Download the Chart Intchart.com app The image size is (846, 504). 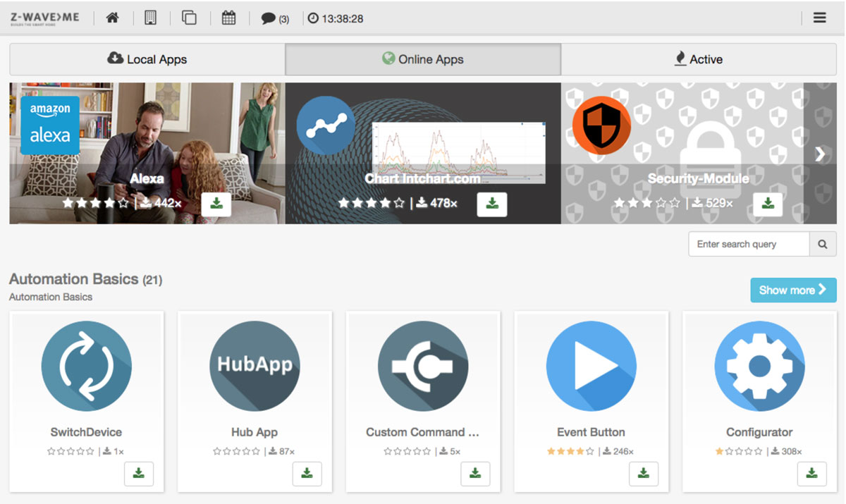[x=492, y=204]
